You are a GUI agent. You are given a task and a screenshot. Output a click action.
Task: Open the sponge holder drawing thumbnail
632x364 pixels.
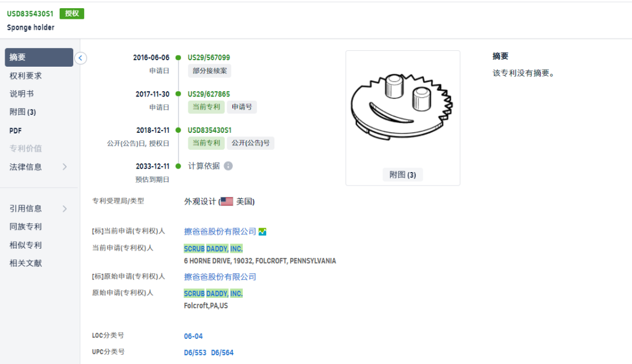(x=403, y=108)
